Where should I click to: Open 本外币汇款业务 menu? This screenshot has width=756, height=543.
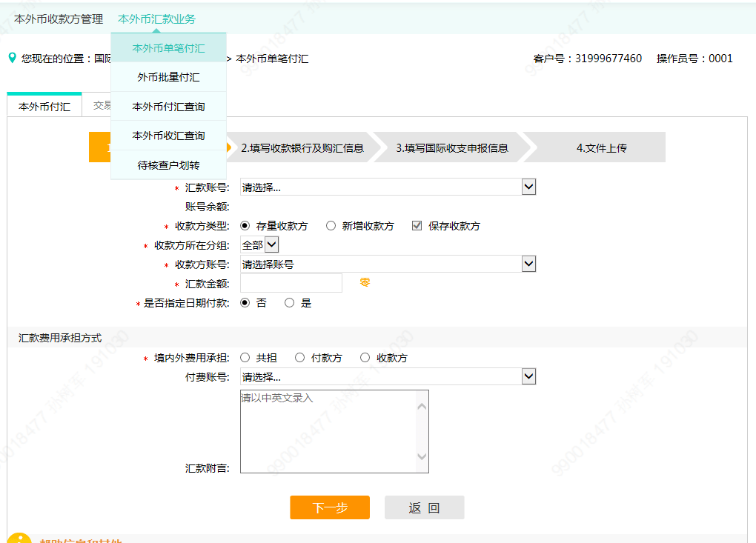[x=156, y=19]
